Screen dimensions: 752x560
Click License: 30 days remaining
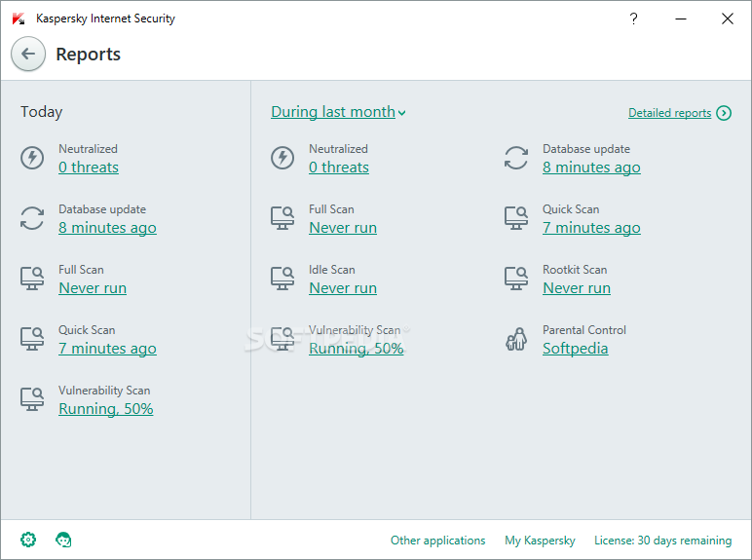click(662, 541)
